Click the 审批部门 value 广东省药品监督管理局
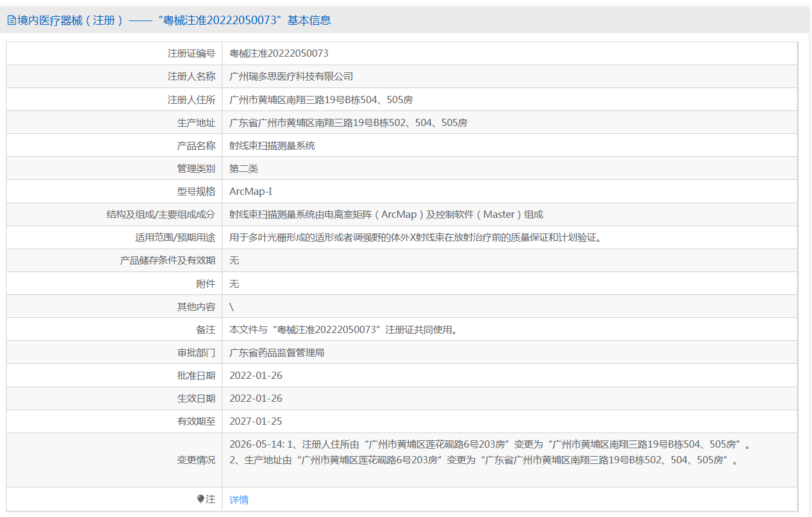The width and height of the screenshot is (812, 517). pos(277,352)
